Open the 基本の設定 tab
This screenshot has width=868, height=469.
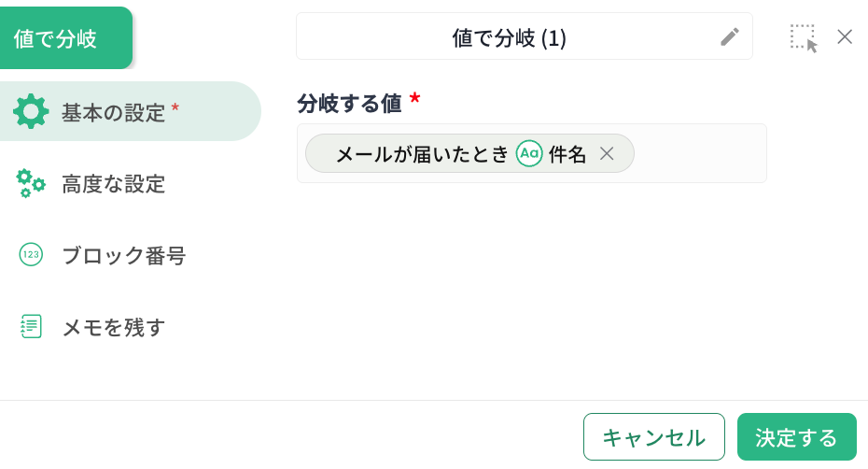click(x=130, y=111)
